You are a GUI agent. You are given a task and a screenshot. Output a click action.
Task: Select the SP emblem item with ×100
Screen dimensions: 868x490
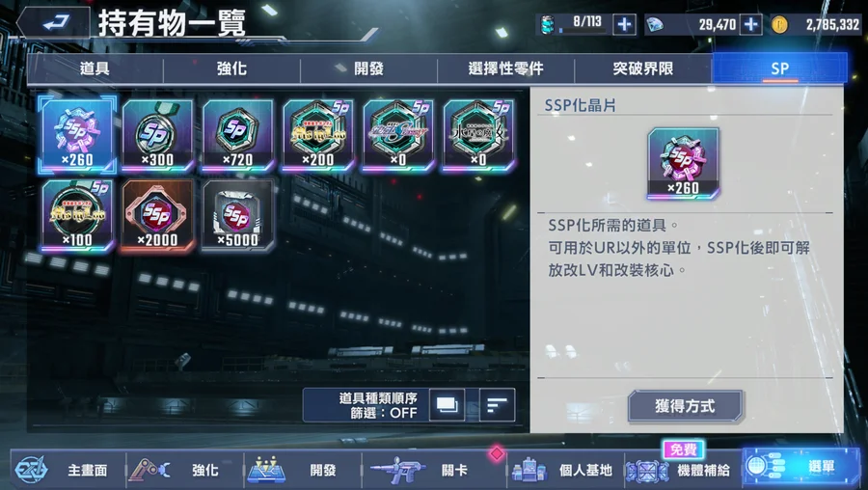pyautogui.click(x=77, y=215)
